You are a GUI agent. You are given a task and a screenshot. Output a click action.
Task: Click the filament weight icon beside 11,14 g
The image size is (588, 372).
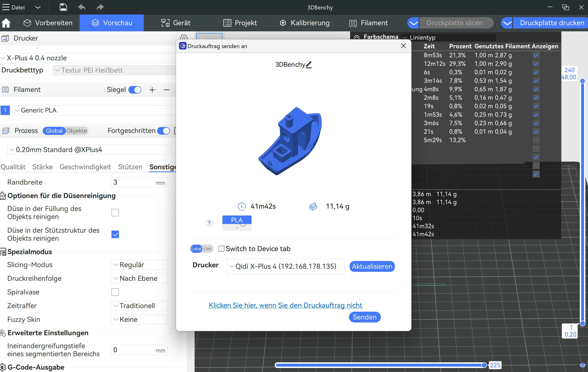click(x=313, y=207)
